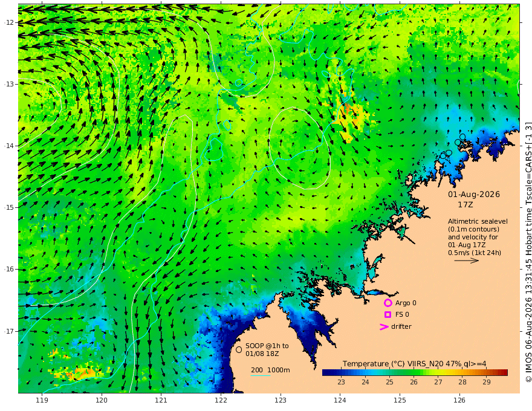Click the Altimetric sealevel description text
Viewport: 532px width, 411px height.
point(478,237)
